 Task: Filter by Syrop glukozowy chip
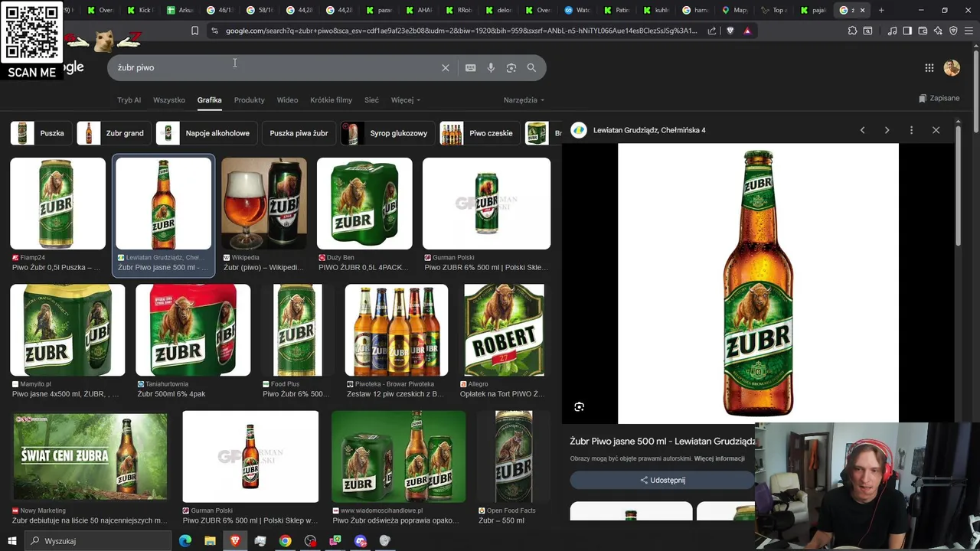pyautogui.click(x=387, y=133)
